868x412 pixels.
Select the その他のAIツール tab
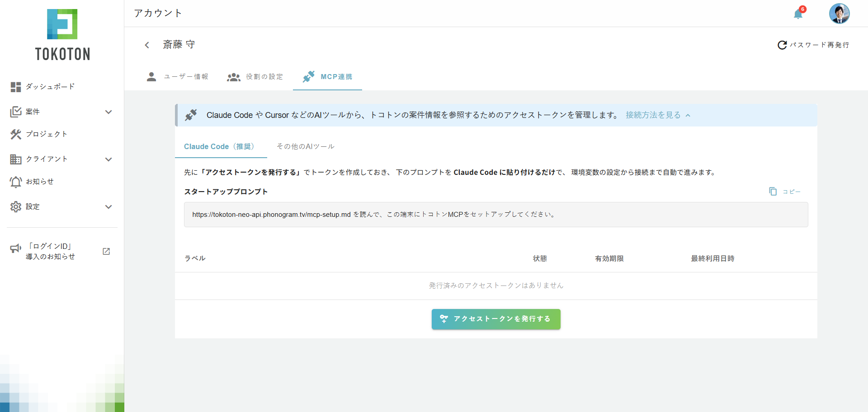click(x=306, y=146)
